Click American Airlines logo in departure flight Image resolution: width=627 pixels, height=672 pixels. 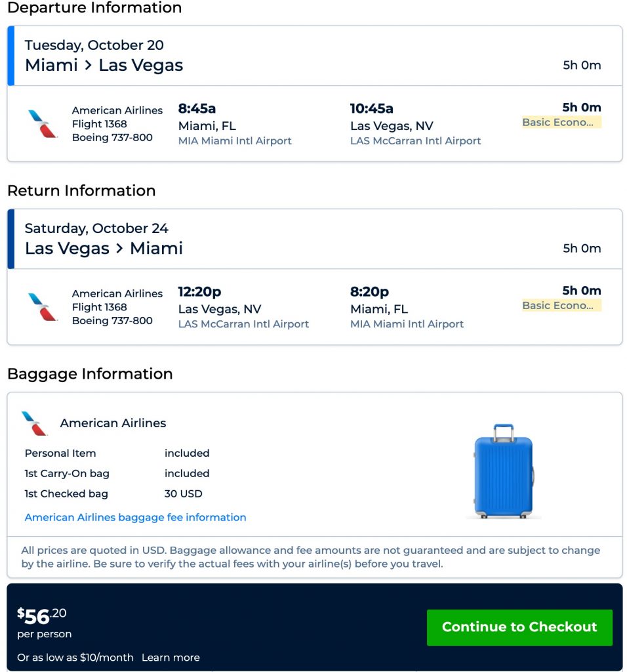tap(43, 123)
